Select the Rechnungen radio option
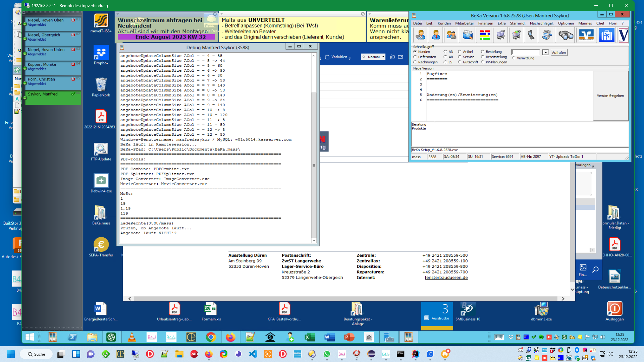Image resolution: width=644 pixels, height=362 pixels. pyautogui.click(x=415, y=62)
